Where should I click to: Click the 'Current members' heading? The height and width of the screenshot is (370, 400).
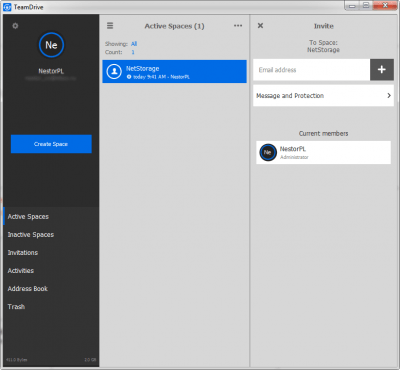click(x=323, y=133)
